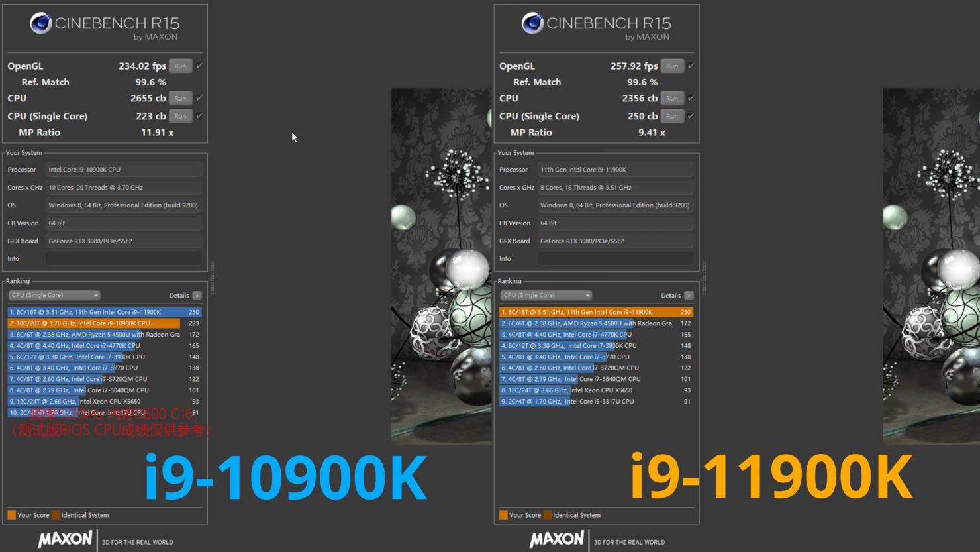The image size is (980, 552).
Task: Click 234.02 fps OpenGL value
Action: (142, 66)
